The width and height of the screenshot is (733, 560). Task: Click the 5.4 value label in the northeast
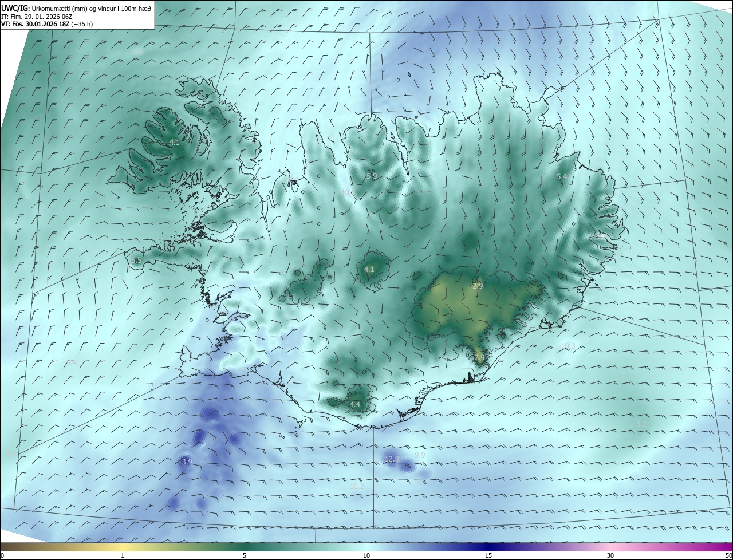pos(562,177)
